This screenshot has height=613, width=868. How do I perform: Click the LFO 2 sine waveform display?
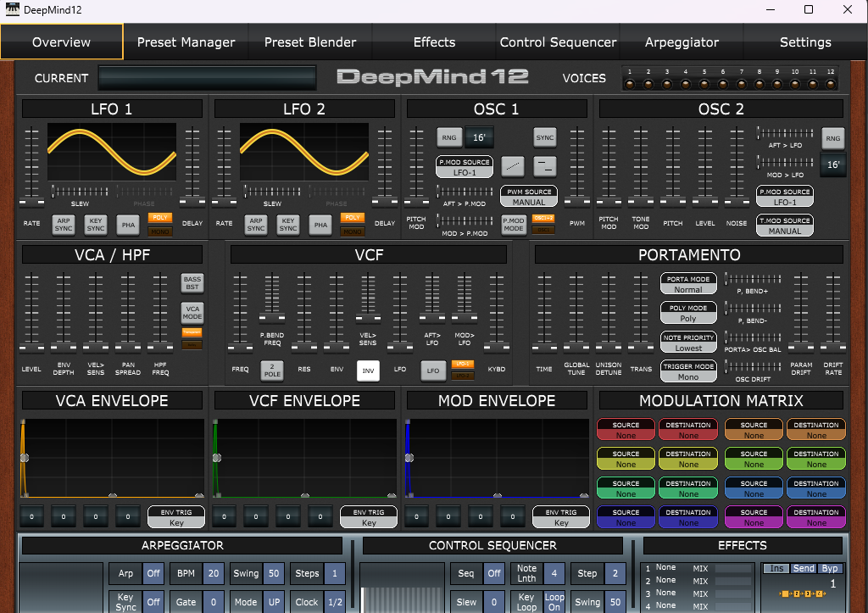click(x=304, y=152)
